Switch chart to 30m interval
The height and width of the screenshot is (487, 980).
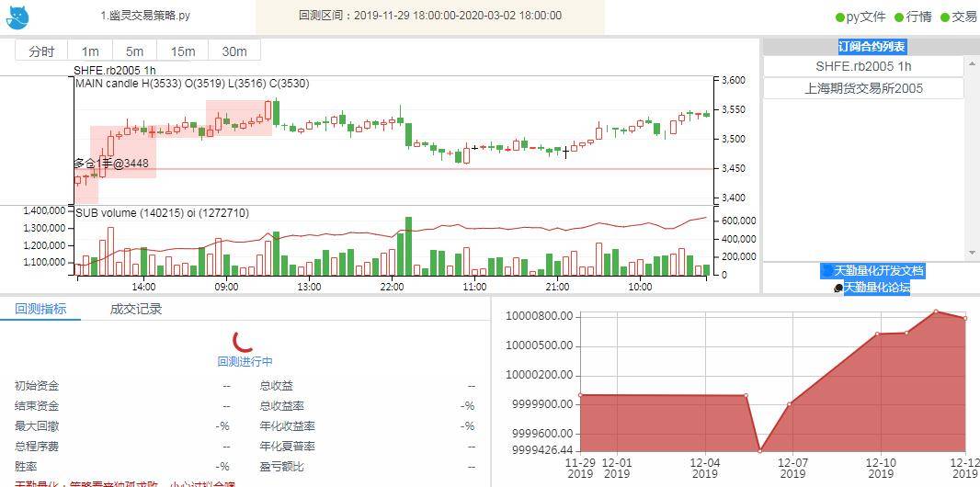pos(234,51)
